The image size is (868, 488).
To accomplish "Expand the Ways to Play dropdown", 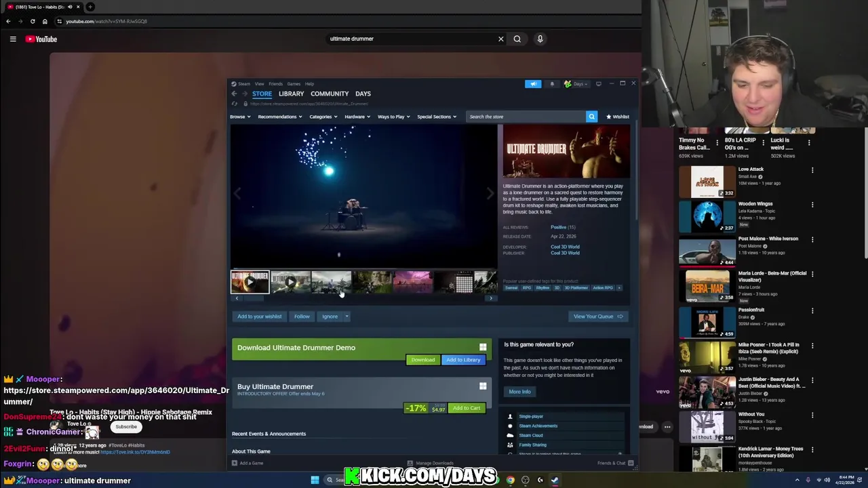I will point(394,117).
